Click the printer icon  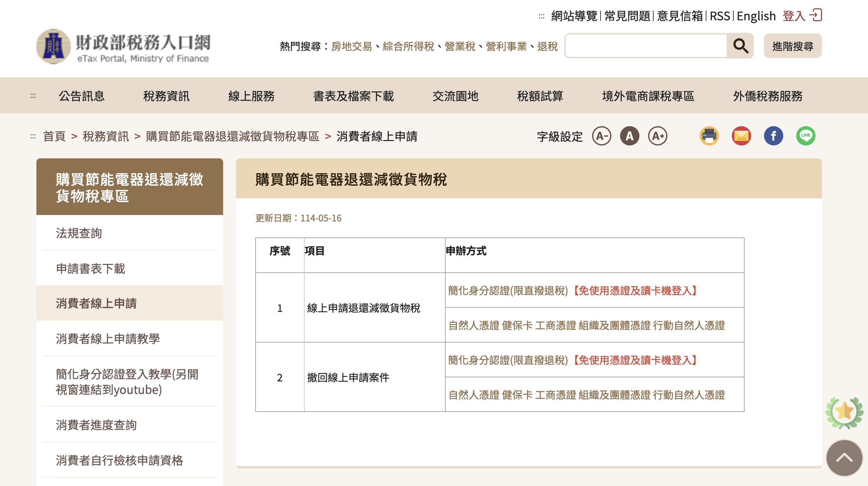(x=709, y=136)
